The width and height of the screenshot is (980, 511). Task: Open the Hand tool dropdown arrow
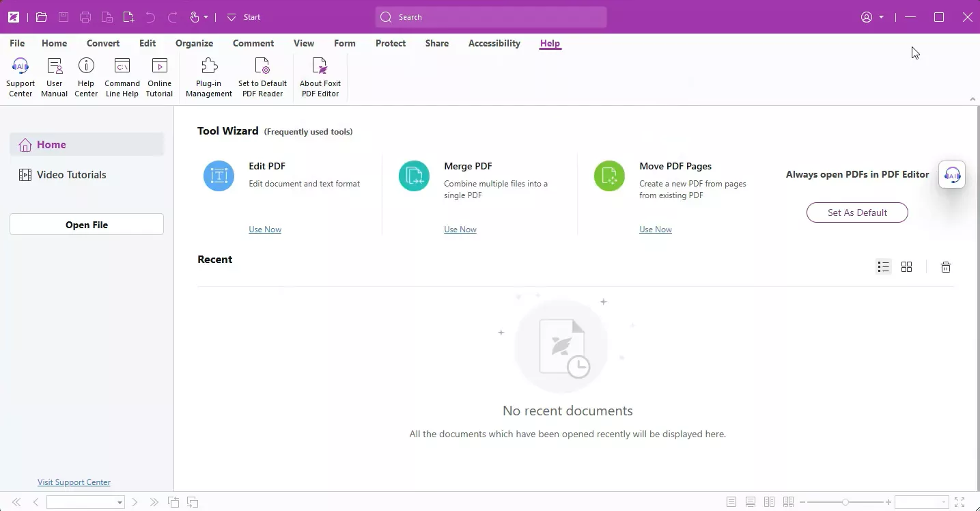206,17
